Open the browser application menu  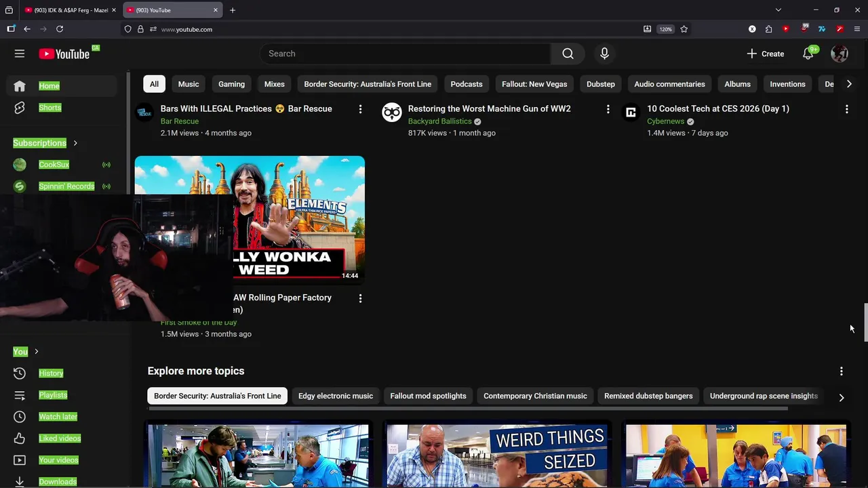click(x=857, y=29)
